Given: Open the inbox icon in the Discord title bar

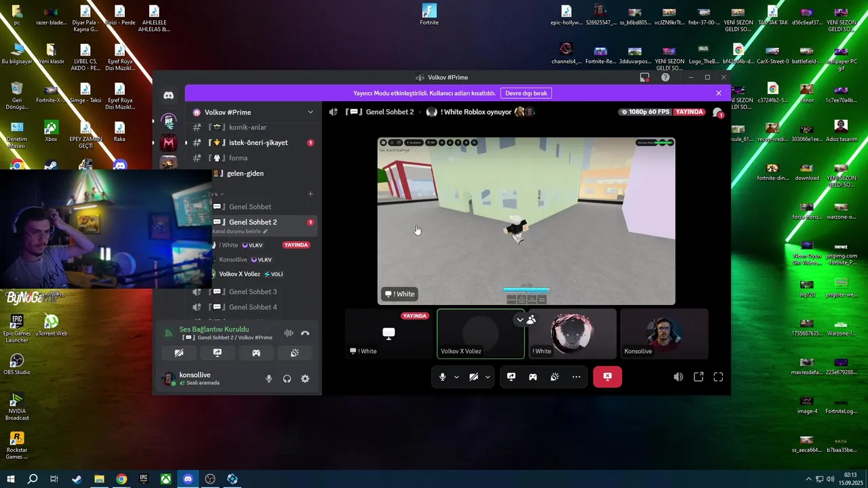Looking at the screenshot, I should pyautogui.click(x=645, y=77).
